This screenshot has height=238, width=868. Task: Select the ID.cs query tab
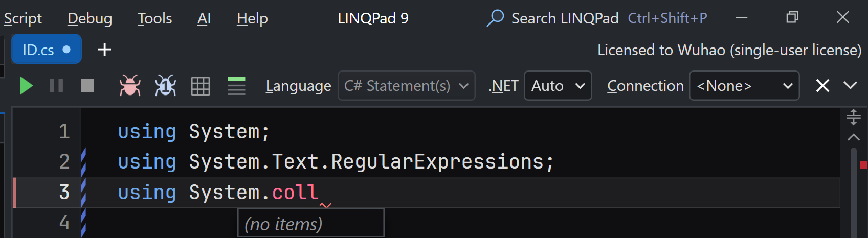coord(47,49)
